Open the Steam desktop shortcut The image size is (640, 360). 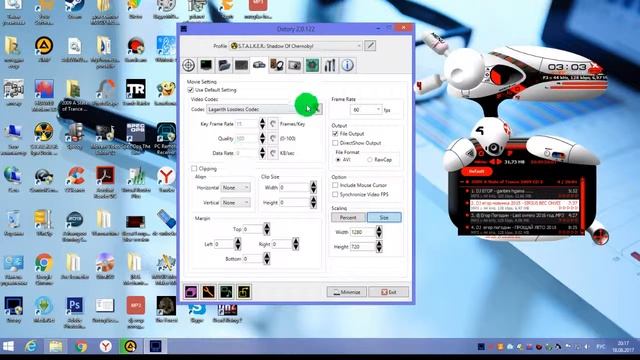click(x=74, y=9)
